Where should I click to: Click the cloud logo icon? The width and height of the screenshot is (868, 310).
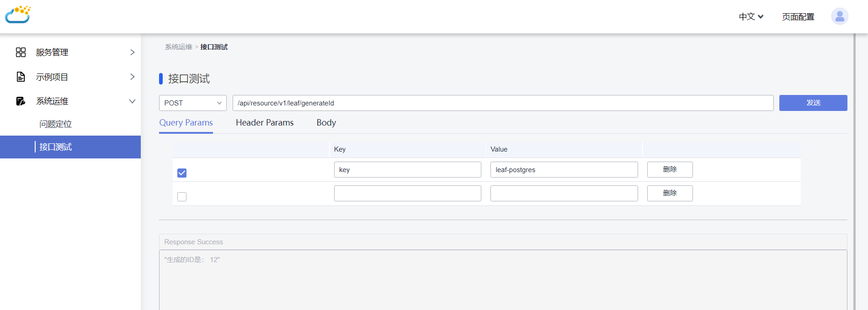[x=18, y=15]
